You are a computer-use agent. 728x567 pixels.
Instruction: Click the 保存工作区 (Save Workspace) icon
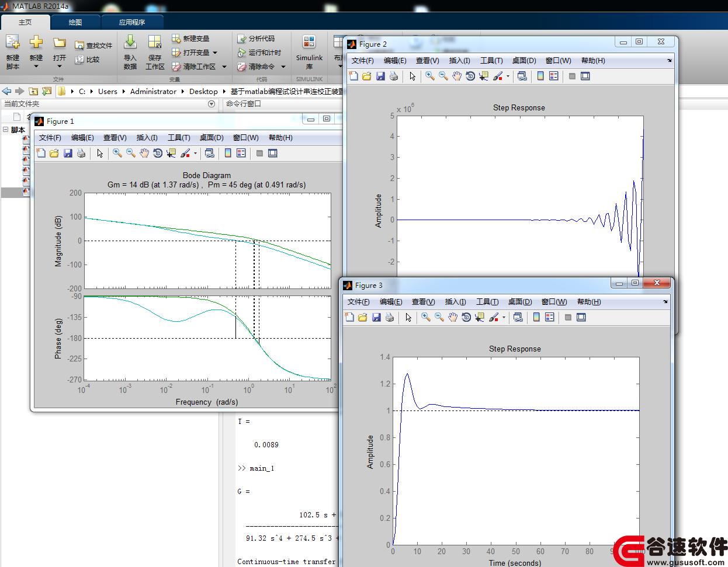tap(155, 51)
